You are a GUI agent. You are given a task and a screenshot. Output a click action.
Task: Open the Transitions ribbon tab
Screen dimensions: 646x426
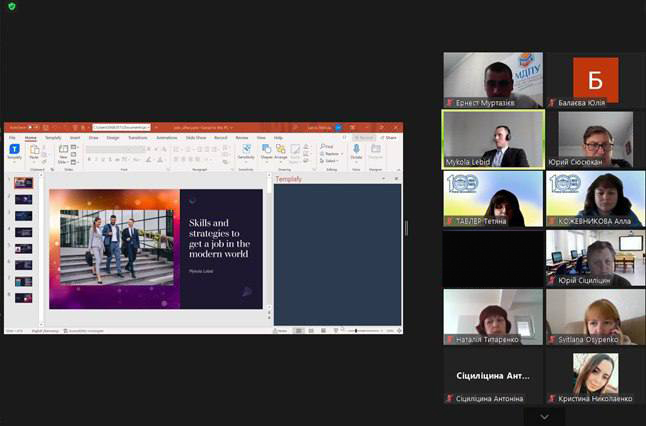[137, 137]
